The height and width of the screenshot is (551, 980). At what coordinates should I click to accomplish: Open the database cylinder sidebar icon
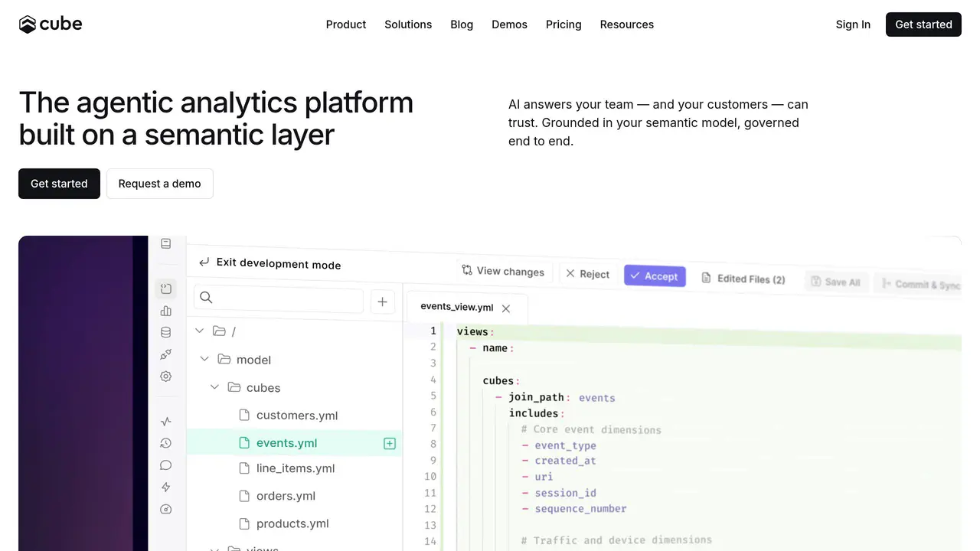[x=165, y=332]
